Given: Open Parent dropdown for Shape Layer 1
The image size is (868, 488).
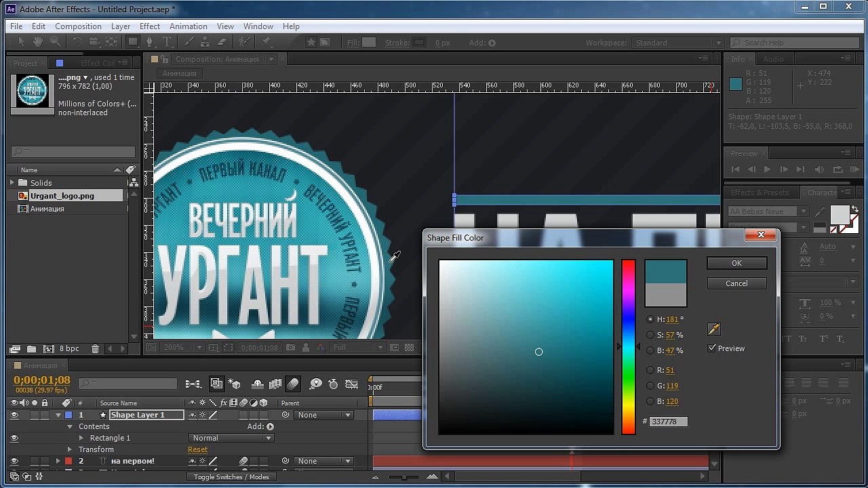Looking at the screenshot, I should (324, 415).
